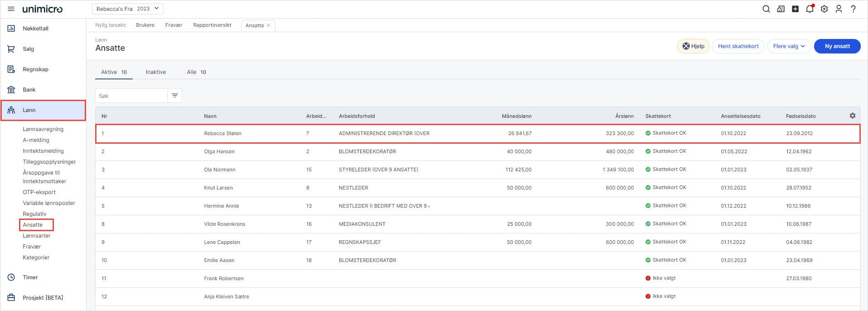Image resolution: width=868 pixels, height=311 pixels.
Task: Switch to the Alle tab
Action: [x=196, y=72]
